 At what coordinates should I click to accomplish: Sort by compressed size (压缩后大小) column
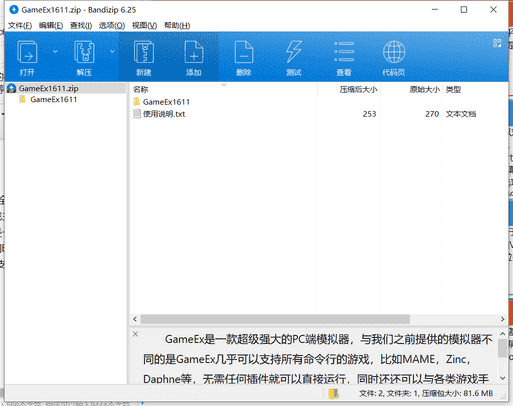[x=358, y=89]
